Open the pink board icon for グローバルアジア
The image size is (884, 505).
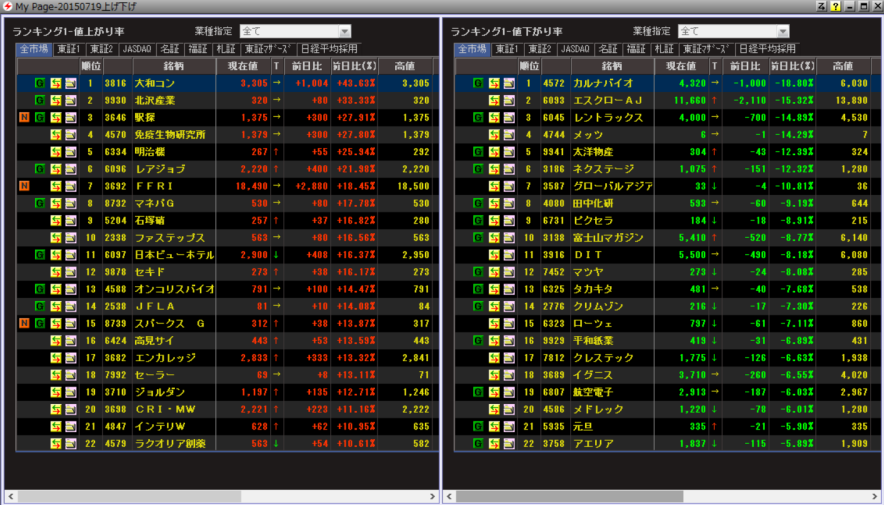pos(509,186)
